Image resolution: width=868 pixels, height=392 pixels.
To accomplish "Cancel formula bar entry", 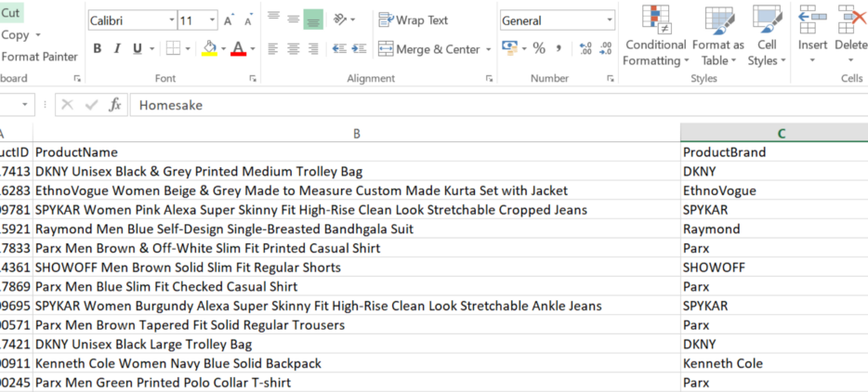I will click(x=68, y=105).
